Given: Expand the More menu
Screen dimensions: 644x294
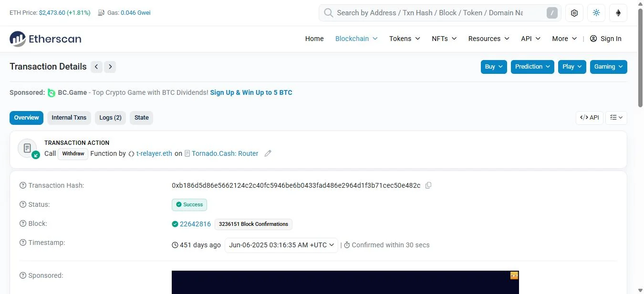Looking at the screenshot, I should click(565, 39).
